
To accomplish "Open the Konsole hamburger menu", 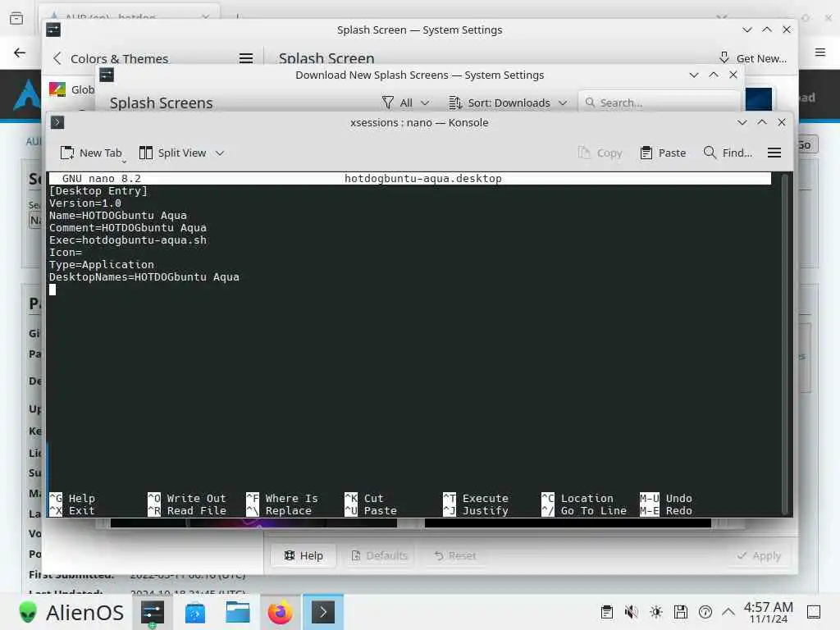I will tap(774, 153).
